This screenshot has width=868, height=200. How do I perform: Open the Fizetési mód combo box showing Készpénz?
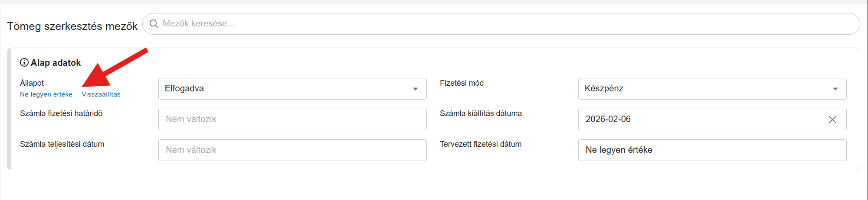[703, 89]
